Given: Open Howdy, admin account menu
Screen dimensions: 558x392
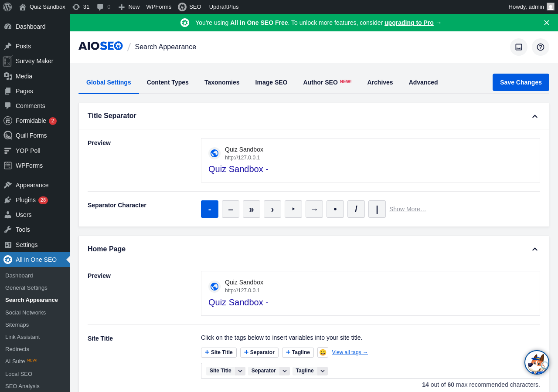Looking at the screenshot, I should [531, 7].
